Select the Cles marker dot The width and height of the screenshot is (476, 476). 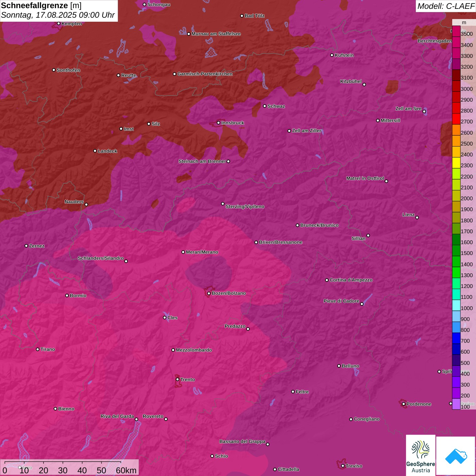pos(165,318)
